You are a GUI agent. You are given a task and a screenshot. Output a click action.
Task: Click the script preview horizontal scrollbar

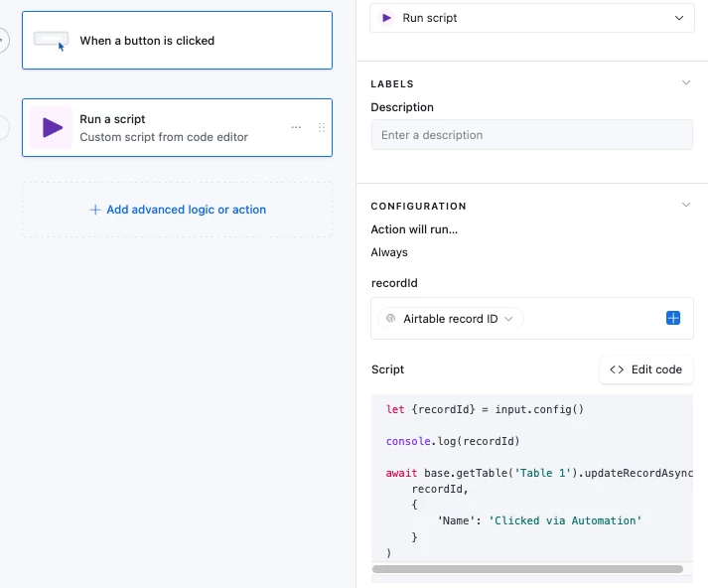click(x=527, y=569)
